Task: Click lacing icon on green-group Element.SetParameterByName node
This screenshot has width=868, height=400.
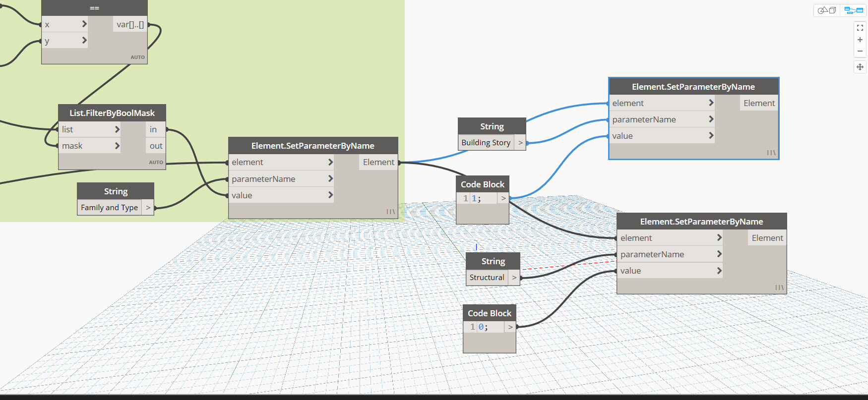Action: click(391, 212)
